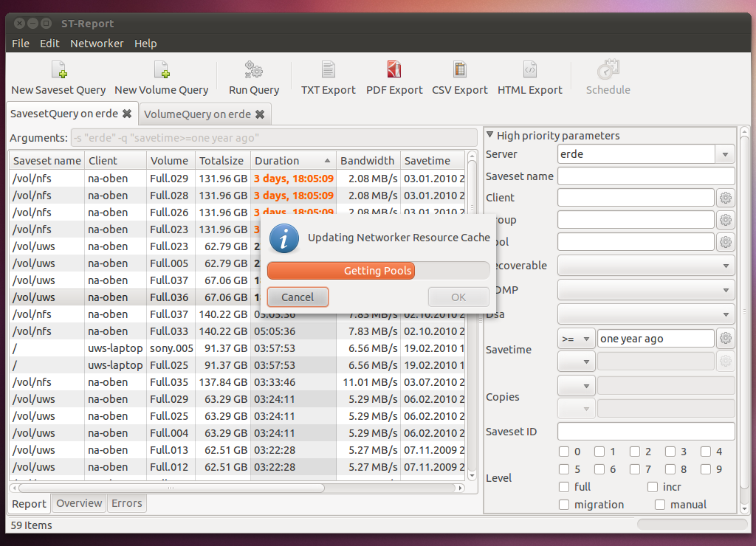Click the results table vertical scrollbar

472,316
